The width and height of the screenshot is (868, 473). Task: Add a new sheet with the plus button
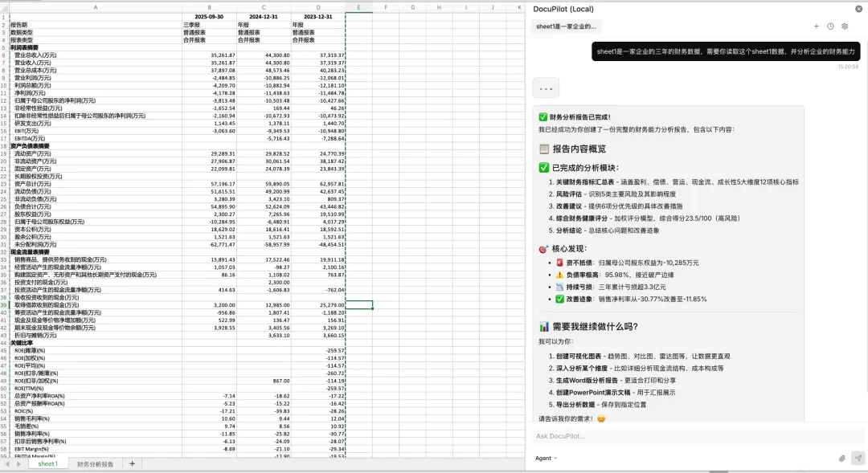point(132,463)
